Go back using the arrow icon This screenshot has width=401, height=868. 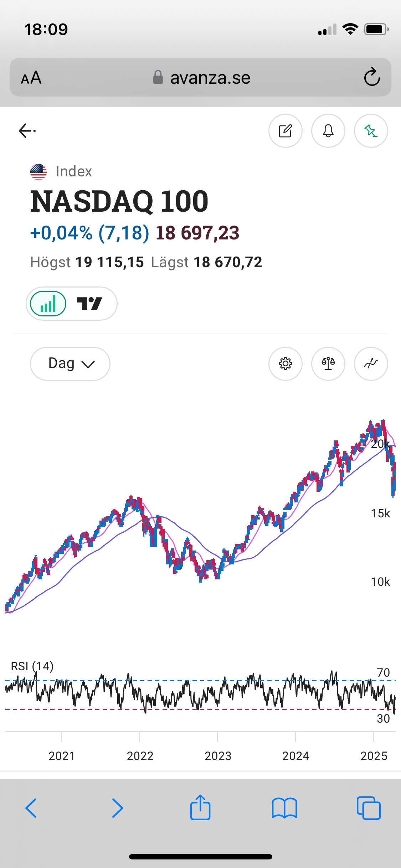click(x=27, y=131)
